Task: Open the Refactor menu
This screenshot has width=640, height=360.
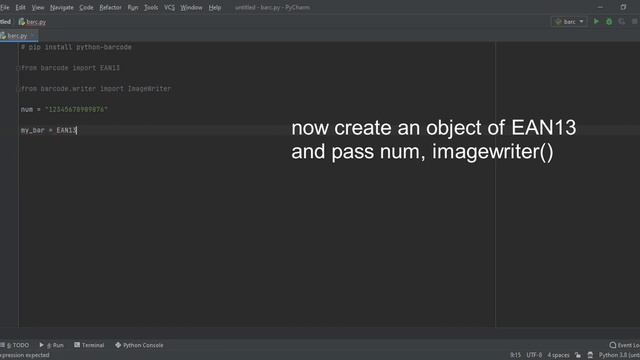Action: coord(110,7)
